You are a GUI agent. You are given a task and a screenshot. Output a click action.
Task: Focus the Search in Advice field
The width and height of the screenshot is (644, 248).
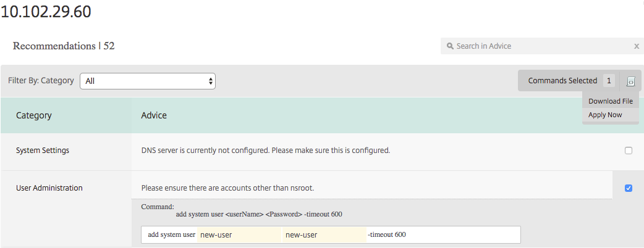click(x=541, y=46)
